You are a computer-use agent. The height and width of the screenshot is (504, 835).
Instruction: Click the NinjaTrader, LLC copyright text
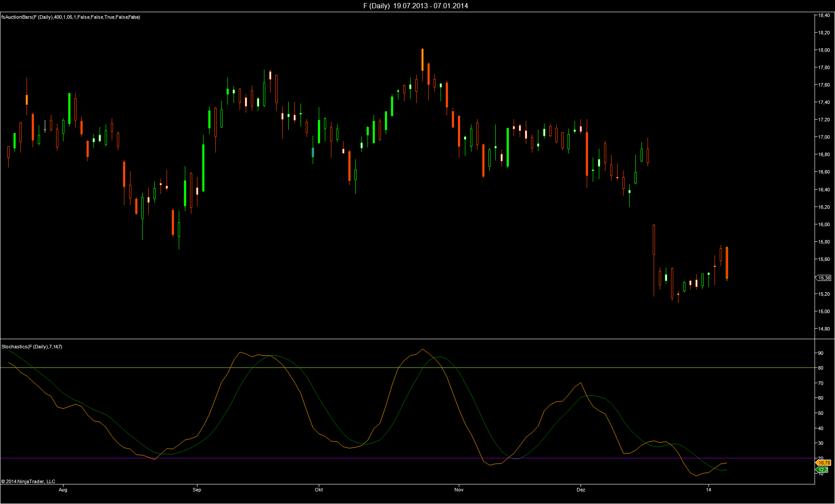pos(28,481)
